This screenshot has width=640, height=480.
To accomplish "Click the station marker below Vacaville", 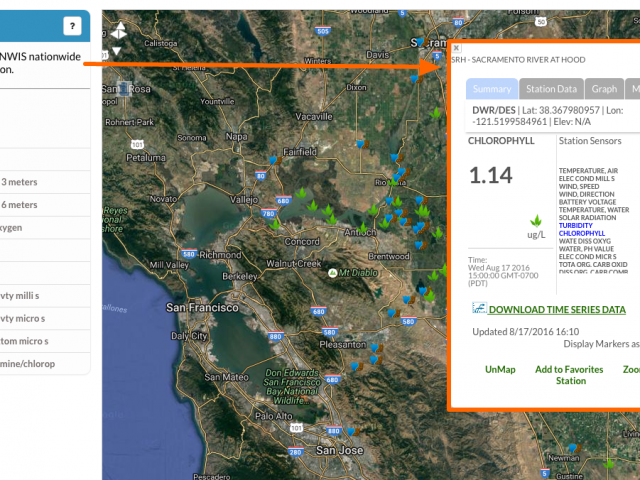I will pos(363,144).
